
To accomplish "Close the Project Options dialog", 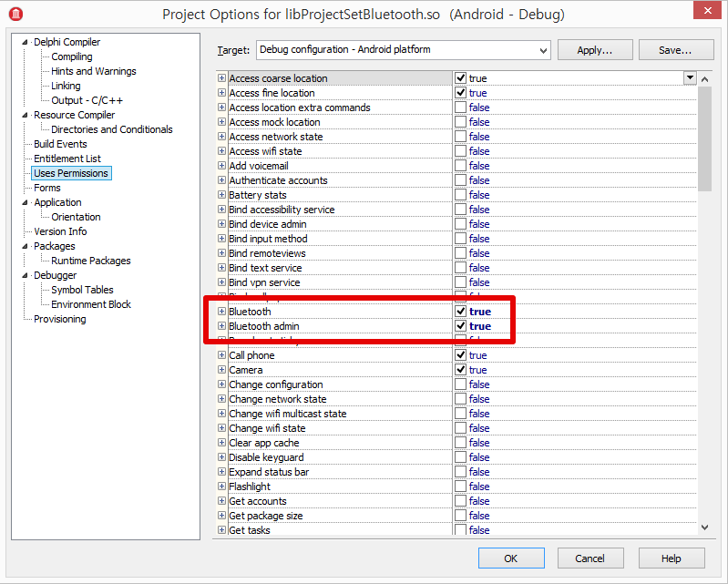I will (707, 10).
